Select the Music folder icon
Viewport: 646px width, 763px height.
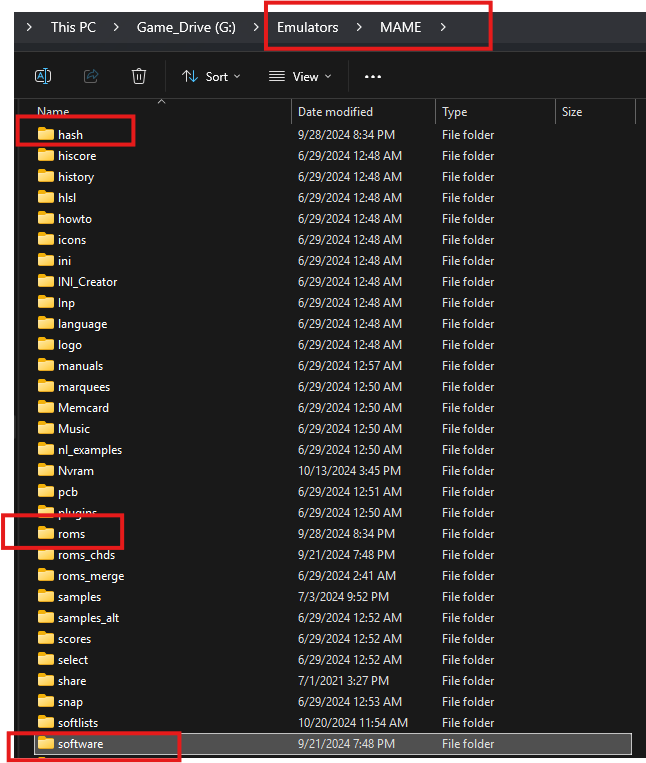click(46, 428)
